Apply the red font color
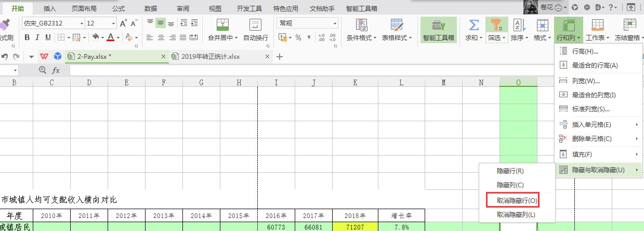This screenshot has height=231, width=644. [x=110, y=37]
